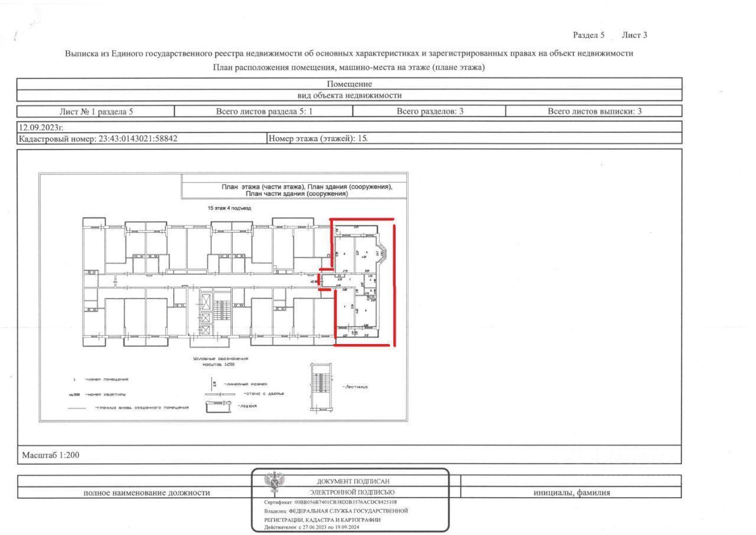Image resolution: width=756 pixels, height=535 pixels.
Task: Click the top elevator shaft on floor plan
Action: (205, 302)
